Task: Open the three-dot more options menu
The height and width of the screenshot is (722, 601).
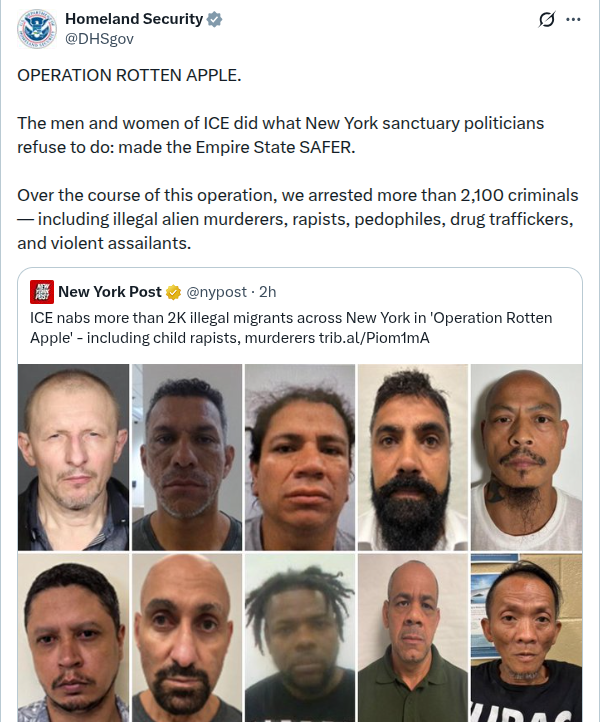Action: click(573, 19)
